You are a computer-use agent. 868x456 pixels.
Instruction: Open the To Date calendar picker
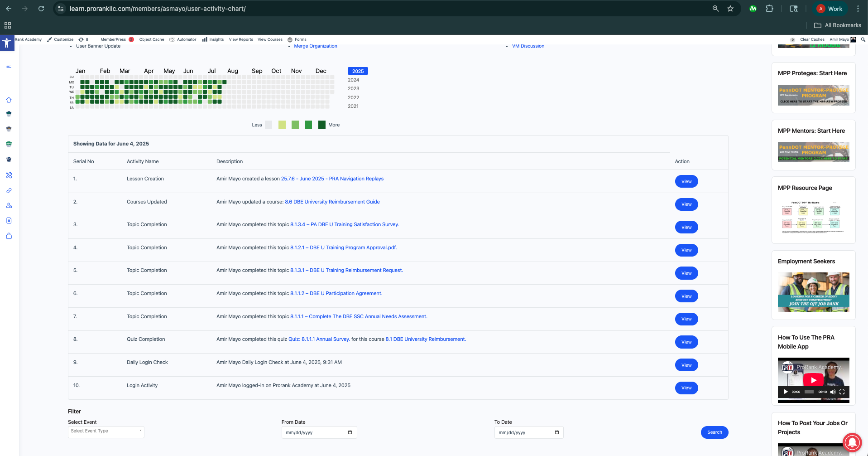click(x=556, y=432)
